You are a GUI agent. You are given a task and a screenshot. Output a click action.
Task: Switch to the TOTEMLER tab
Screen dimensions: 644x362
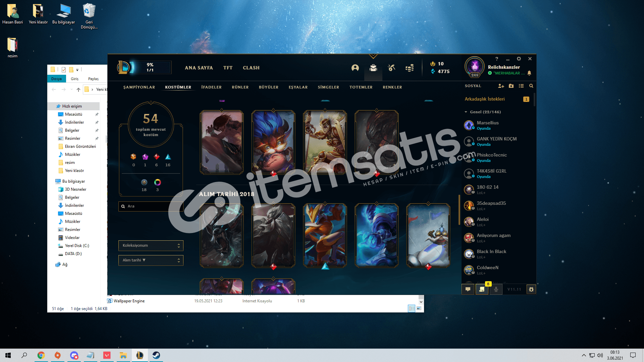coord(361,87)
